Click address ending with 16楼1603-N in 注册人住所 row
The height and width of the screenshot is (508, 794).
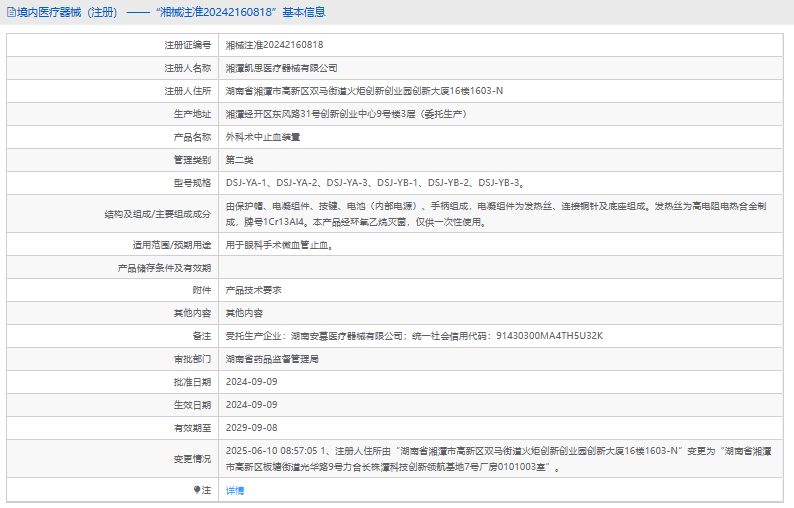tap(364, 91)
